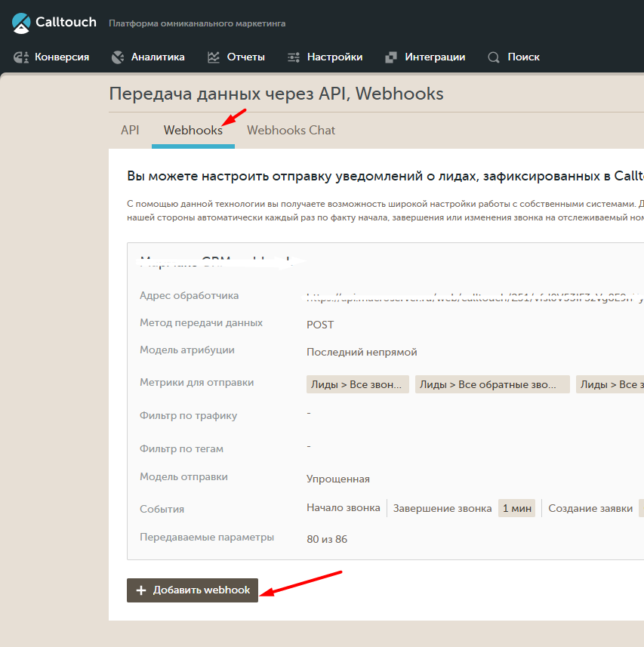Viewport: 644px width, 647px height.
Task: Switch to the API tab
Action: 130,131
